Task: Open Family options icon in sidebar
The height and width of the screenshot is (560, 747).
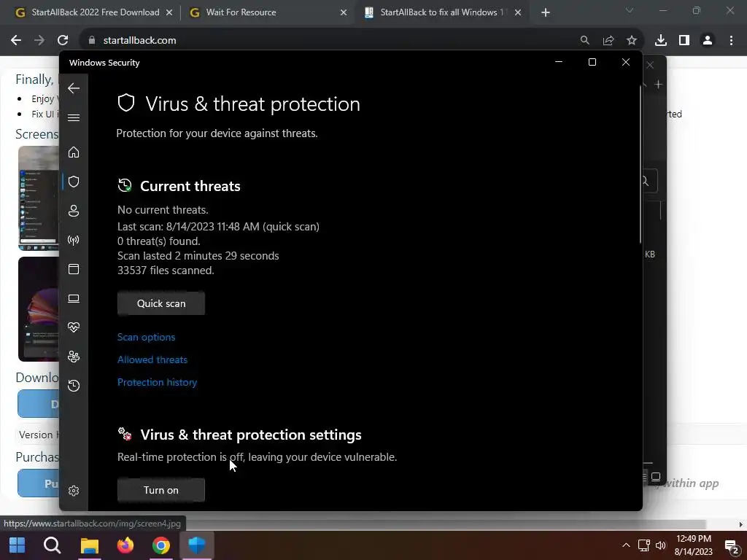Action: [74, 356]
